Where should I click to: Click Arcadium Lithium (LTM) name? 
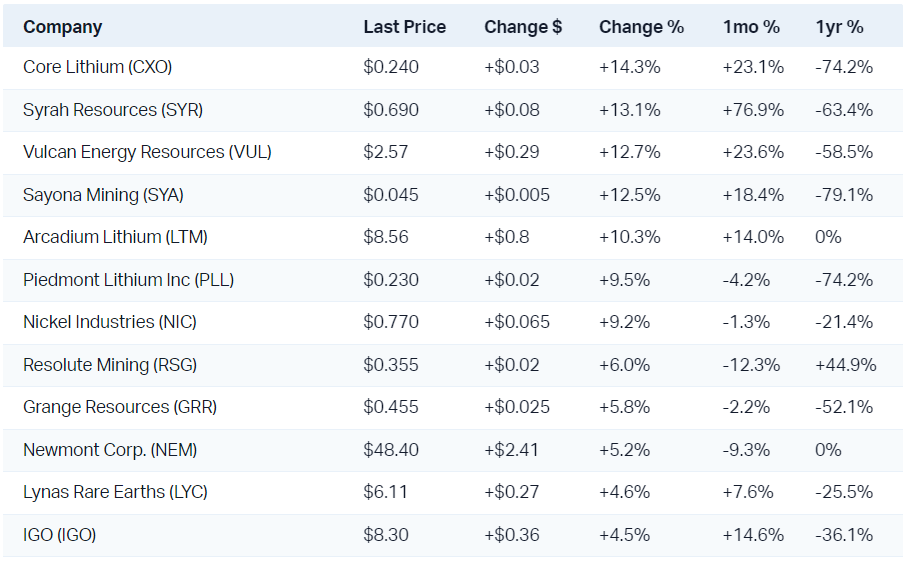click(x=115, y=237)
